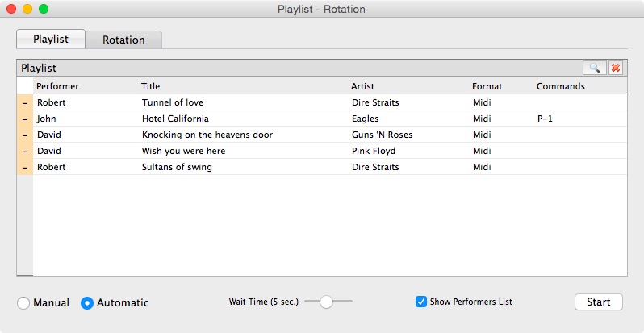Image resolution: width=644 pixels, height=333 pixels.
Task: Click minus icon beside Hotel California row
Action: click(x=25, y=119)
